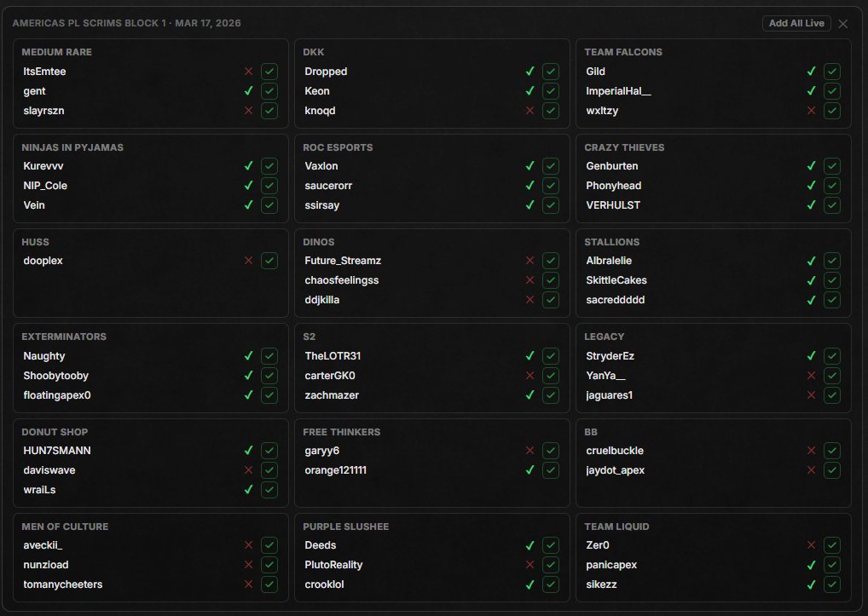
Task: Select the TEAM LIQUID team heading
Action: tap(616, 527)
